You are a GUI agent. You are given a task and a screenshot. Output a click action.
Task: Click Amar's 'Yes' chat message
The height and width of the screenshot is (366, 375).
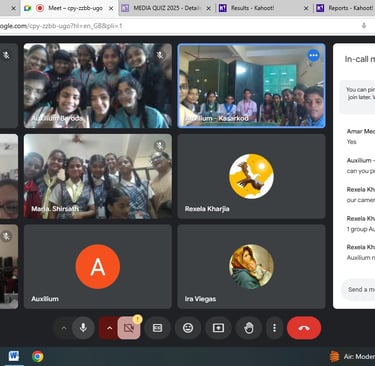(x=352, y=142)
